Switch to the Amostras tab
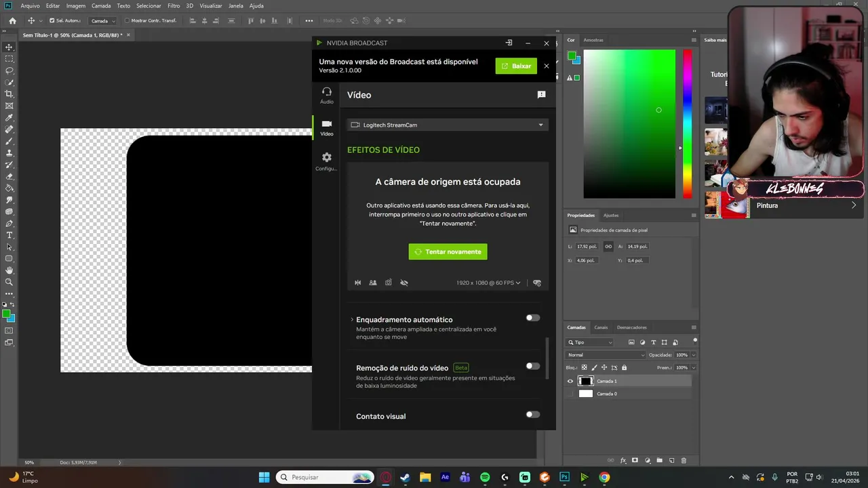 click(x=593, y=40)
